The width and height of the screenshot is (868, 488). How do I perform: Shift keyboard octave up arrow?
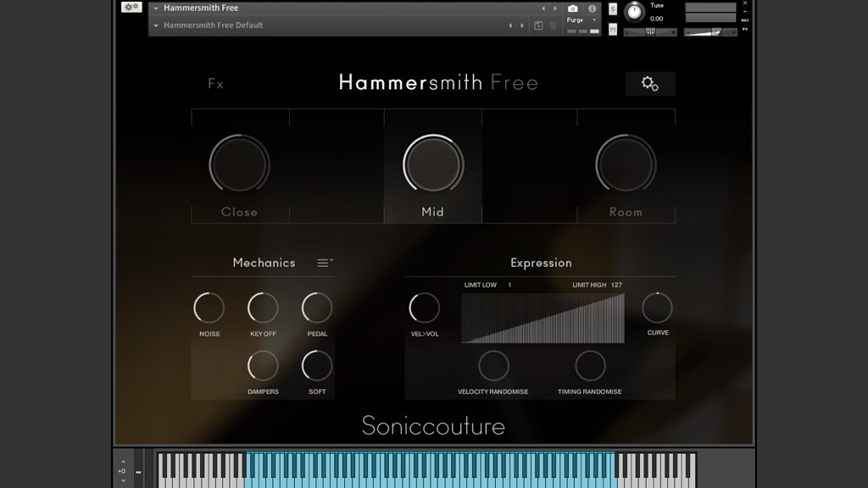pos(123,462)
